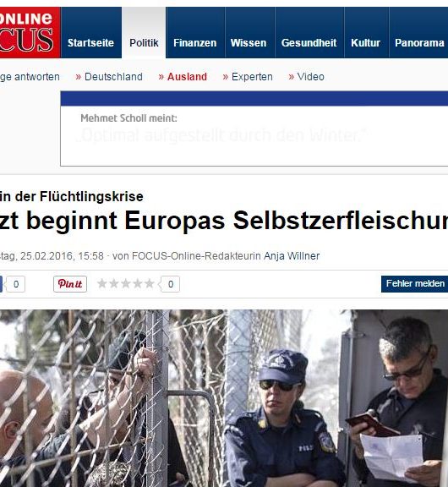
Task: Open the border fence article photo
Action: pyautogui.click(x=224, y=398)
